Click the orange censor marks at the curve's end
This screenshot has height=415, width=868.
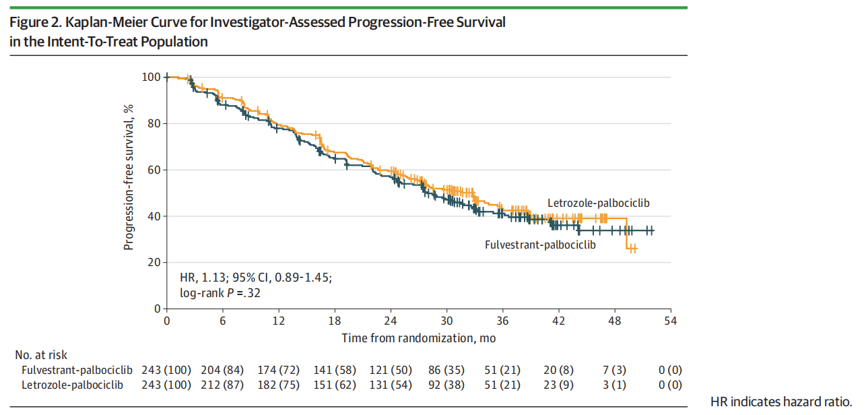tap(633, 249)
